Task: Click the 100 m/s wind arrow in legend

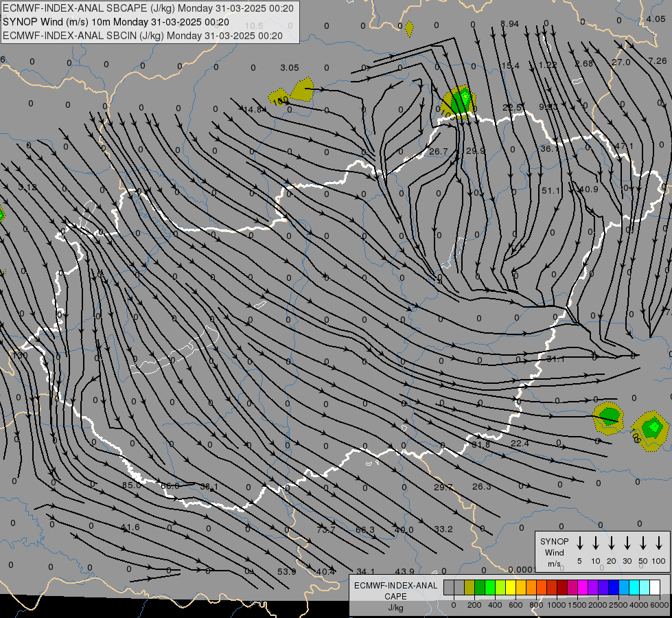Action: click(659, 543)
